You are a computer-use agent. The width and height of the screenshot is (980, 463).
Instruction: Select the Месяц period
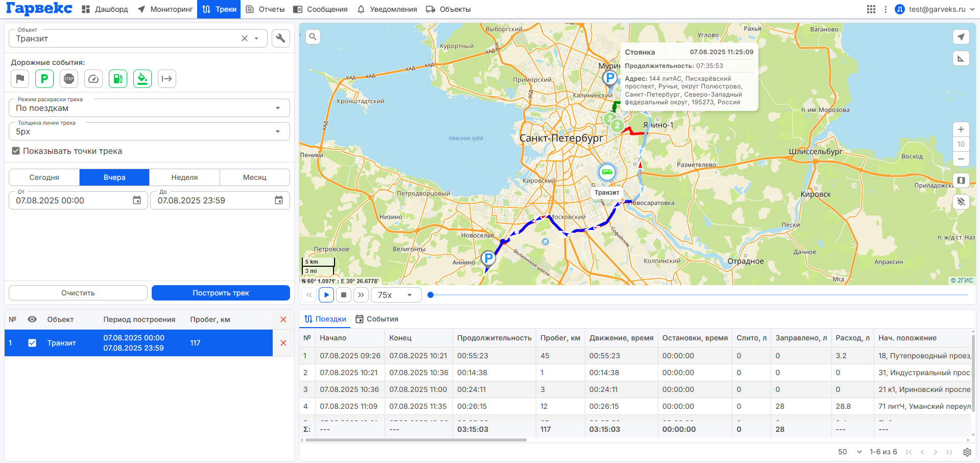255,177
